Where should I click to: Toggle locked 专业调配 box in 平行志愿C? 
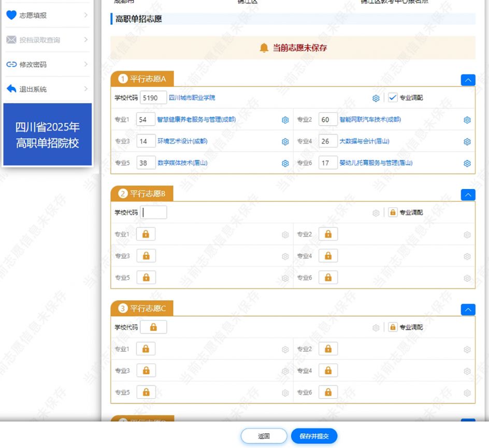[x=393, y=327]
